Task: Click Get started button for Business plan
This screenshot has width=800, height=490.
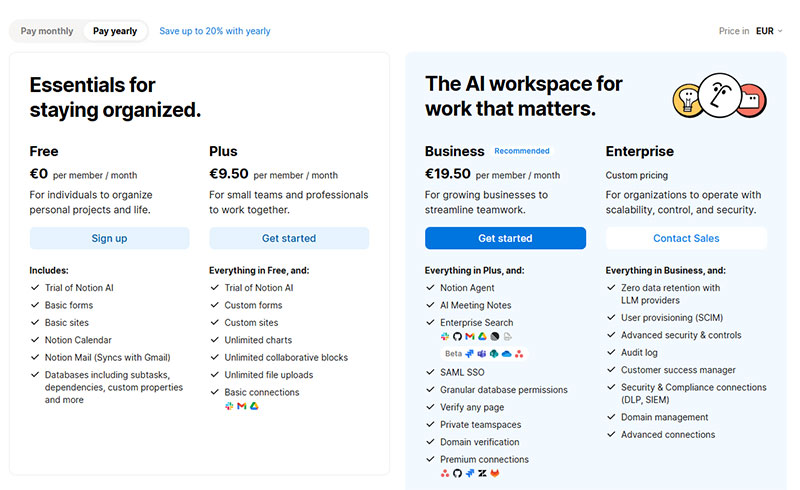Action: pos(505,238)
